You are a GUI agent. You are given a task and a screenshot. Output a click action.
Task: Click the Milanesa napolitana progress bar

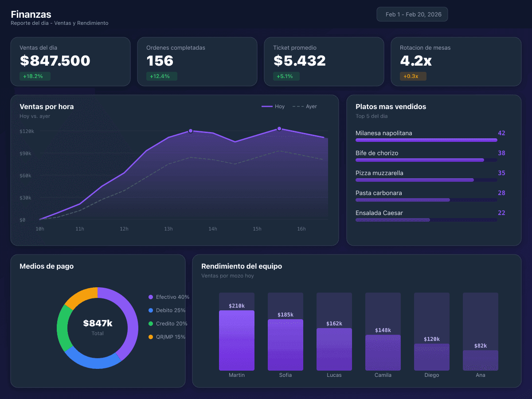[426, 140]
